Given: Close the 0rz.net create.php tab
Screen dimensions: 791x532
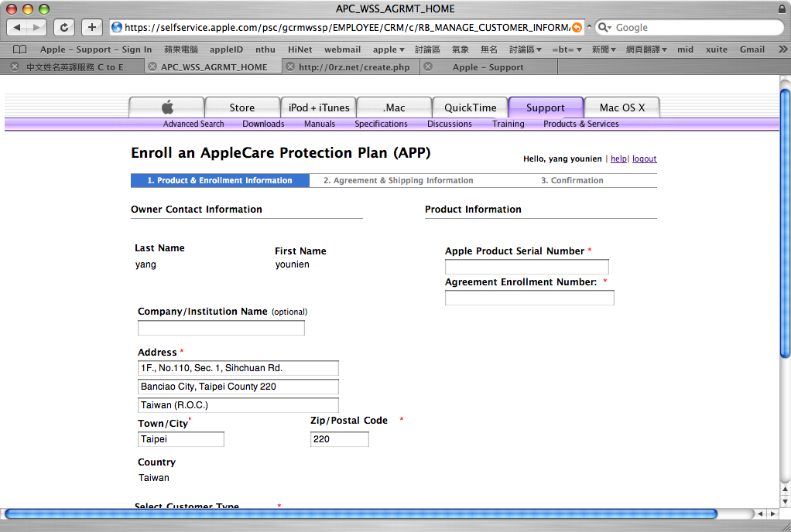Looking at the screenshot, I should pyautogui.click(x=290, y=66).
